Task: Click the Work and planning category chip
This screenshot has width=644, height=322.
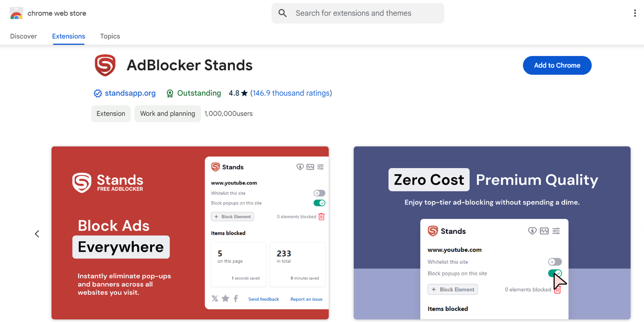Action: tap(167, 114)
